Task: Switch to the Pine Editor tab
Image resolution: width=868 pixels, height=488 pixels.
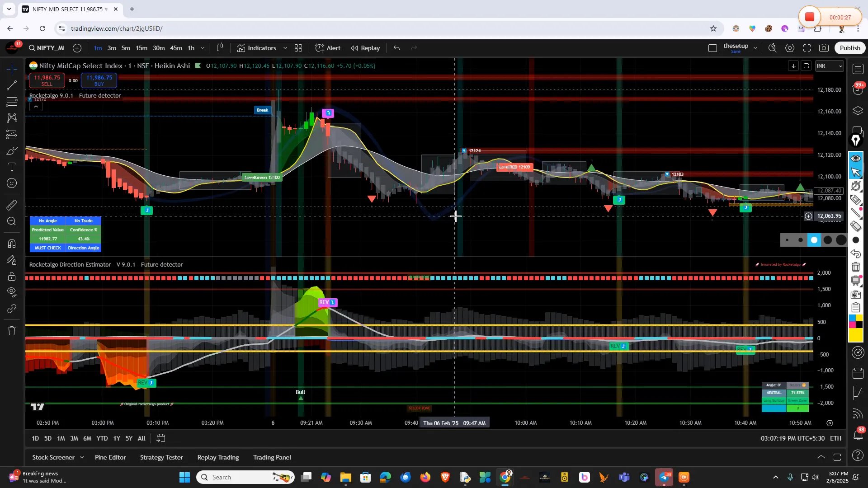Action: pyautogui.click(x=110, y=457)
